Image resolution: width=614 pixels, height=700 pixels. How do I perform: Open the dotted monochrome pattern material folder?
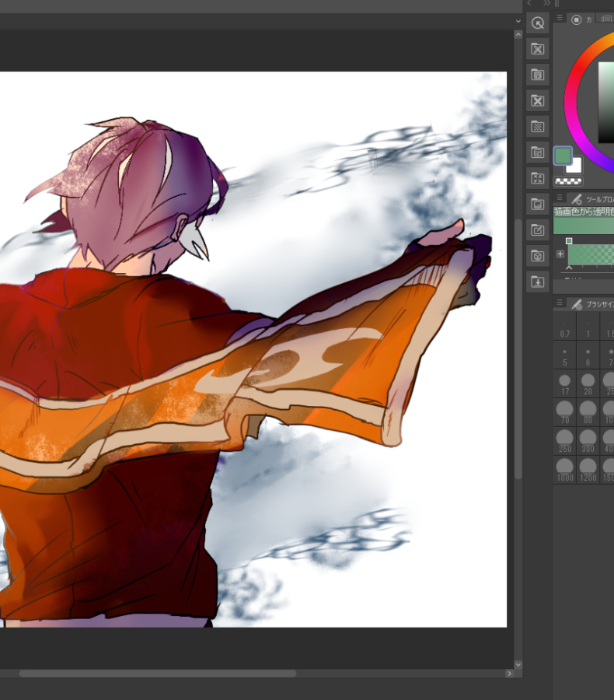[537, 127]
